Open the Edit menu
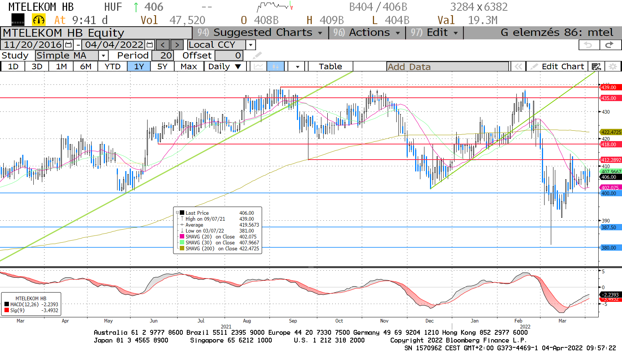The width and height of the screenshot is (622, 364). (434, 33)
